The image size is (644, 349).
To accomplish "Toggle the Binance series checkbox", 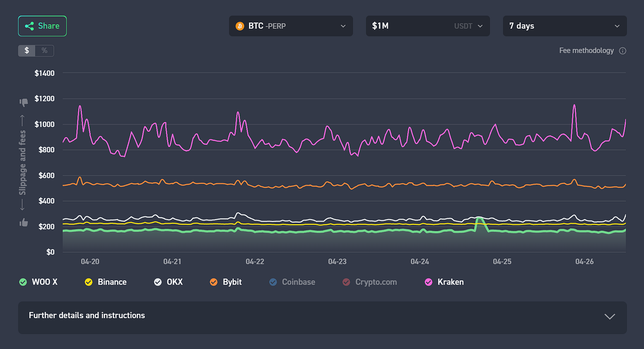I will pos(89,282).
